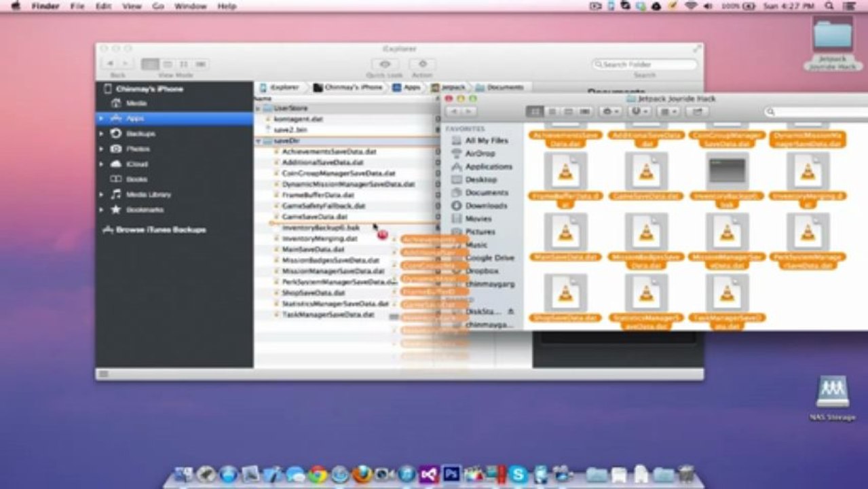The height and width of the screenshot is (489, 868).
Task: Switch Finder window to column view
Action: (569, 111)
